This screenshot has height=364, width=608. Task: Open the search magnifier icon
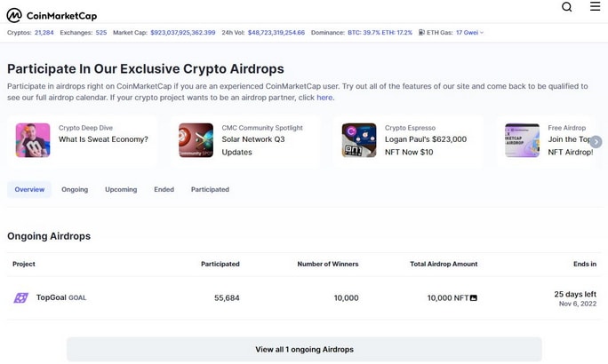pyautogui.click(x=566, y=7)
